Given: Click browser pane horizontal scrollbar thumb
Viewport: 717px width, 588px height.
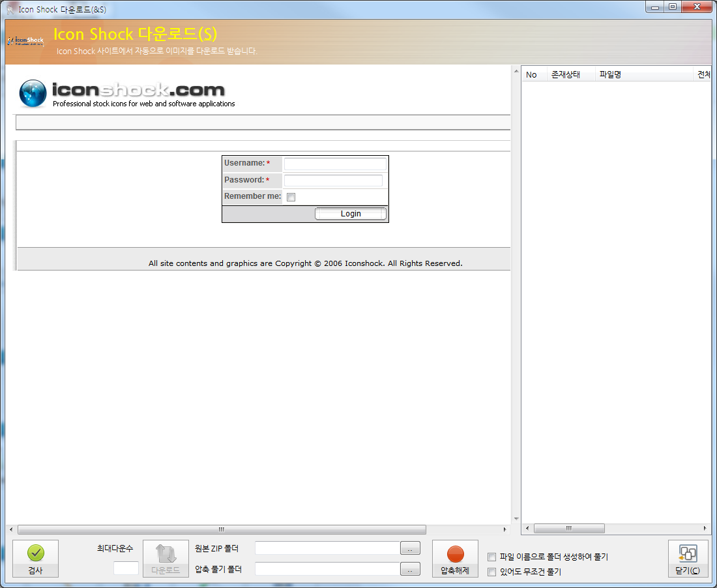Looking at the screenshot, I should 222,529.
